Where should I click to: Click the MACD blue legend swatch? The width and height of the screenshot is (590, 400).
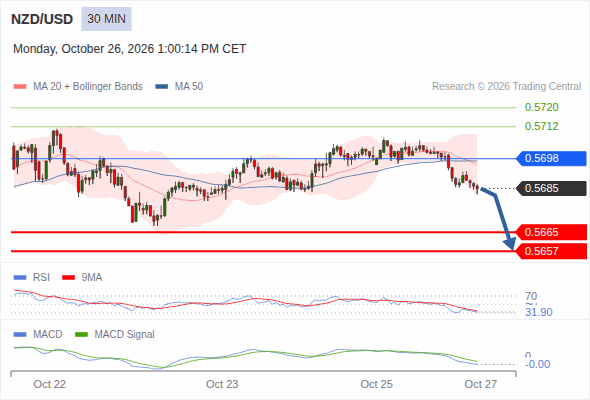(x=20, y=335)
